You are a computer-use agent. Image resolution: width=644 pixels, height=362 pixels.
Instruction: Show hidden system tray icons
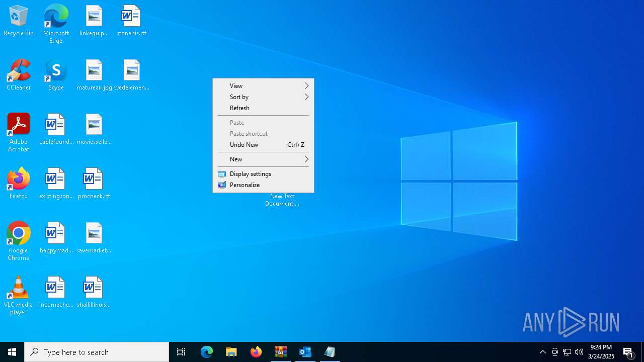(x=543, y=352)
